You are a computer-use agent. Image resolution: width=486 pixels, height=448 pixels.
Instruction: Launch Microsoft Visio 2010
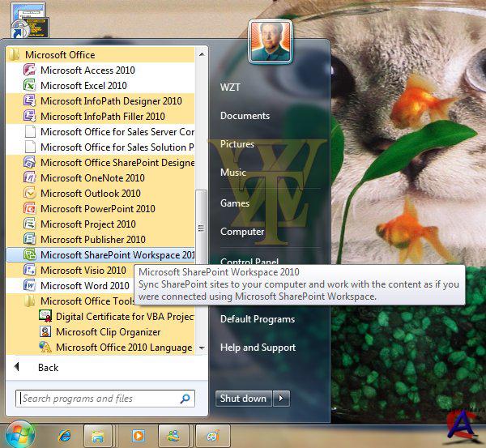pyautogui.click(x=83, y=271)
